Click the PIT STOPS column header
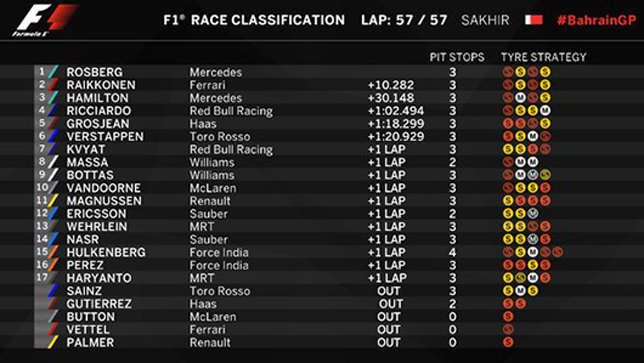The height and width of the screenshot is (363, 644). coord(457,57)
